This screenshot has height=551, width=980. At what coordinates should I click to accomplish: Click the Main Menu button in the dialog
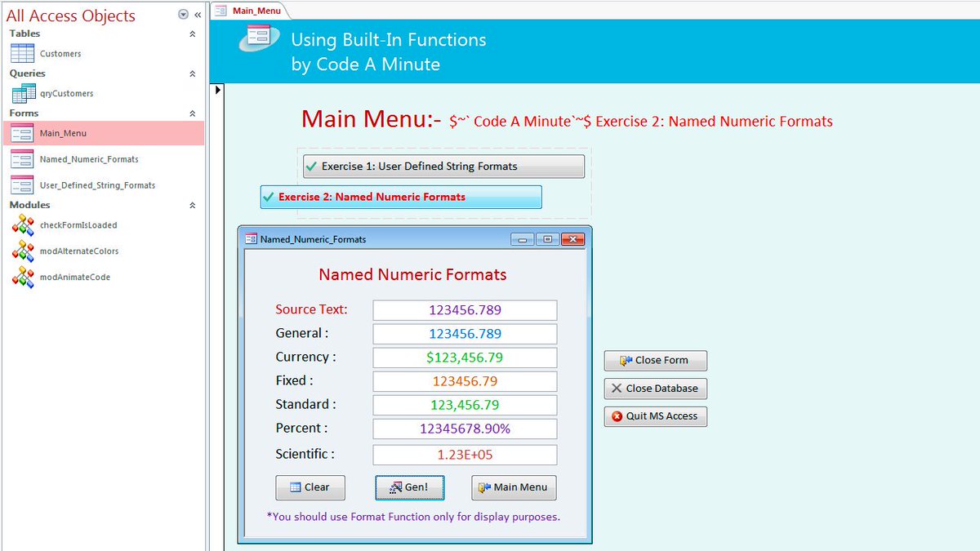click(x=514, y=487)
